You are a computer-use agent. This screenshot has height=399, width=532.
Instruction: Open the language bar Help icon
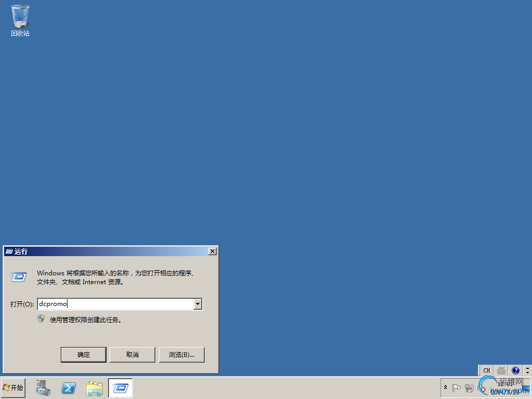point(515,370)
